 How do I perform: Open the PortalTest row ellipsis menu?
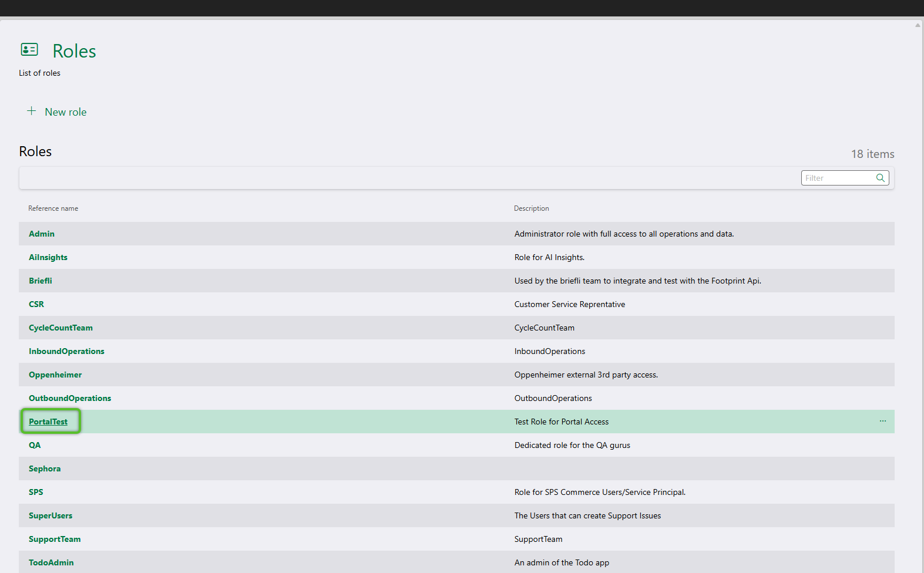882,421
